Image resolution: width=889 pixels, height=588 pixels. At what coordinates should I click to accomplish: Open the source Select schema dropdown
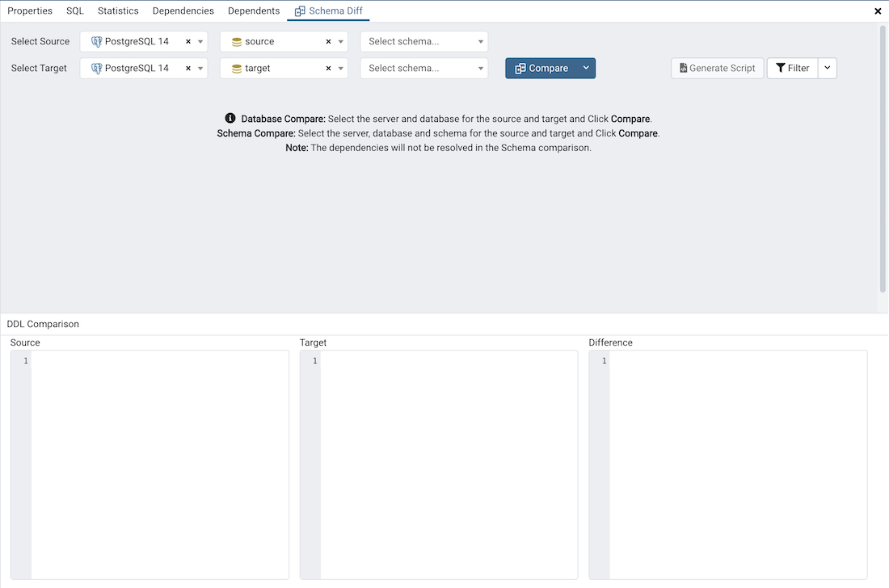pos(424,41)
